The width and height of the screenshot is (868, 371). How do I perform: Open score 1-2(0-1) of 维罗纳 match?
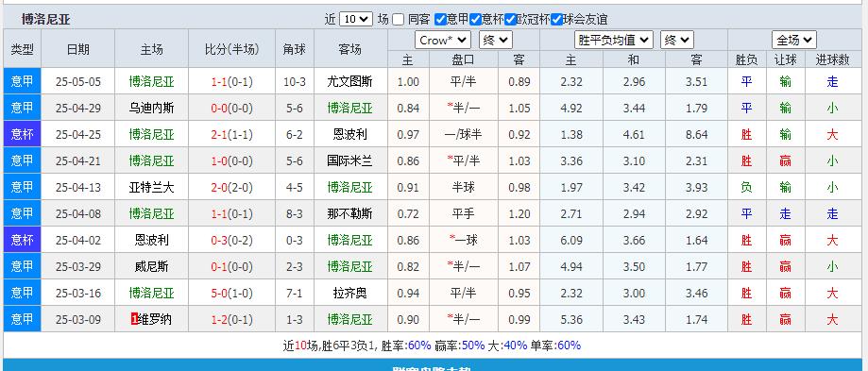point(231,319)
